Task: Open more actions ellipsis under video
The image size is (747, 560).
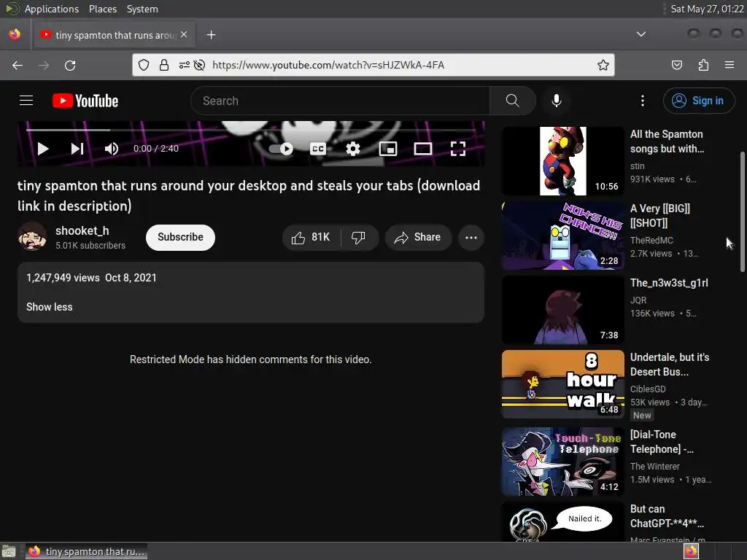Action: point(471,237)
